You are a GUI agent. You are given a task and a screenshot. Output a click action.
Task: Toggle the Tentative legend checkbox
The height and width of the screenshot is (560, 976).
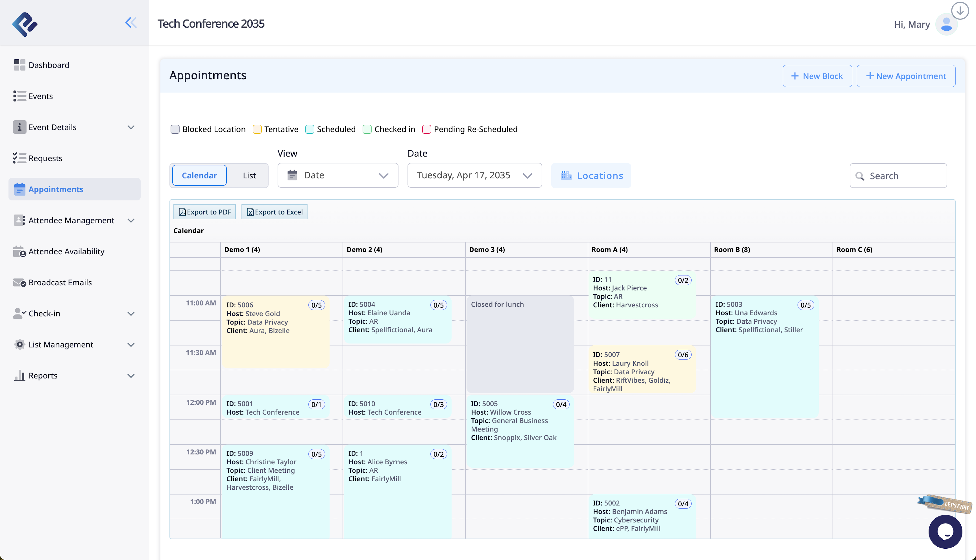point(257,129)
